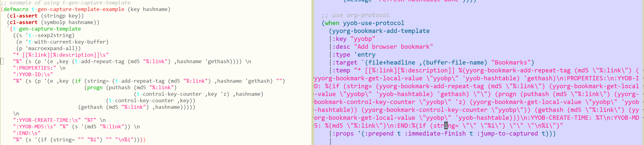
Task: Click ":END:\s" string in left pane
Action: click(x=27, y=133)
